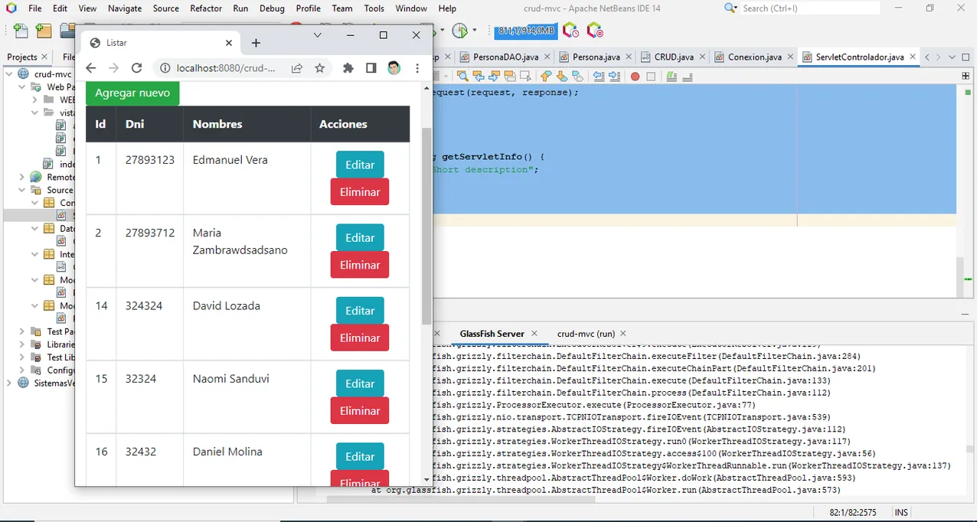Viewport: 980px width, 522px height.
Task: Close the Persona.java editor tab
Action: 627,57
